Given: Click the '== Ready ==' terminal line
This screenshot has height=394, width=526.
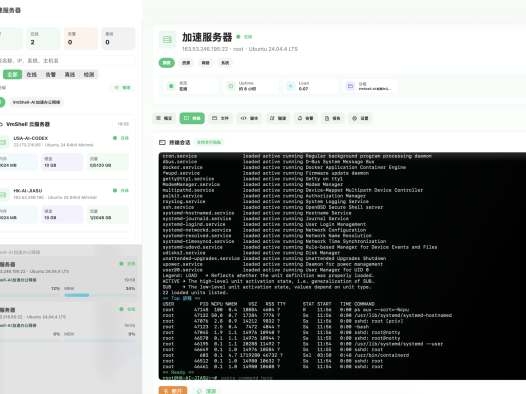Looking at the screenshot, I should pyautogui.click(x=178, y=372).
